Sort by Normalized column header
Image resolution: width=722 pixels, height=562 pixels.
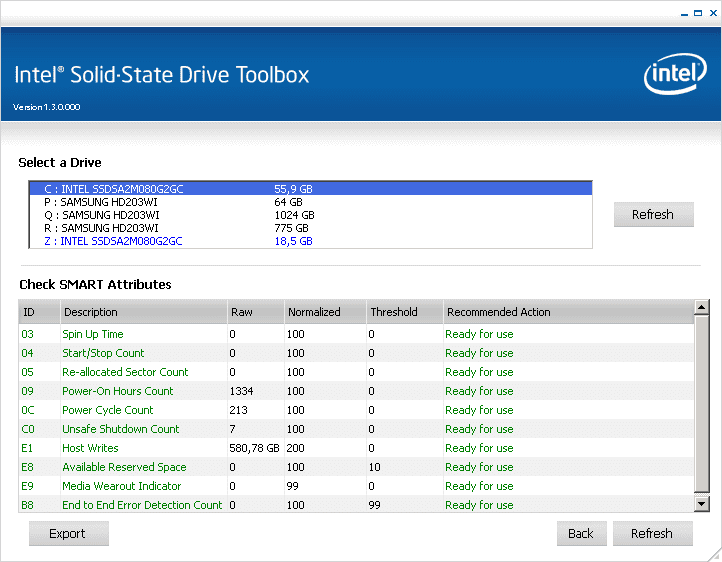(325, 312)
